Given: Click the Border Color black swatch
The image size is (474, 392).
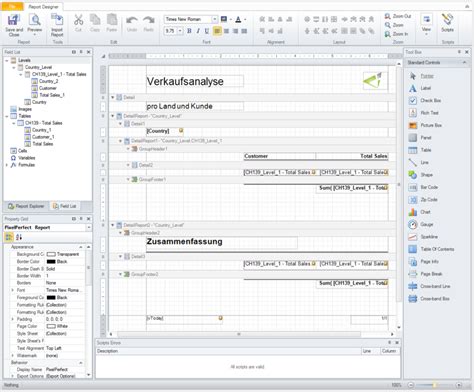Looking at the screenshot, I should click(51, 262).
